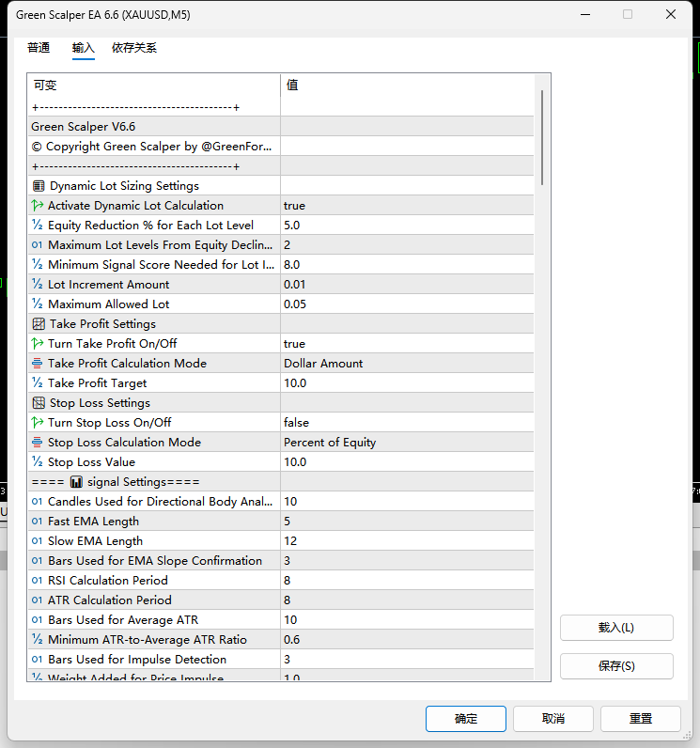This screenshot has height=748, width=700.
Task: Click the 01 icon beside Candles Used for Directional Body
Action: click(38, 502)
